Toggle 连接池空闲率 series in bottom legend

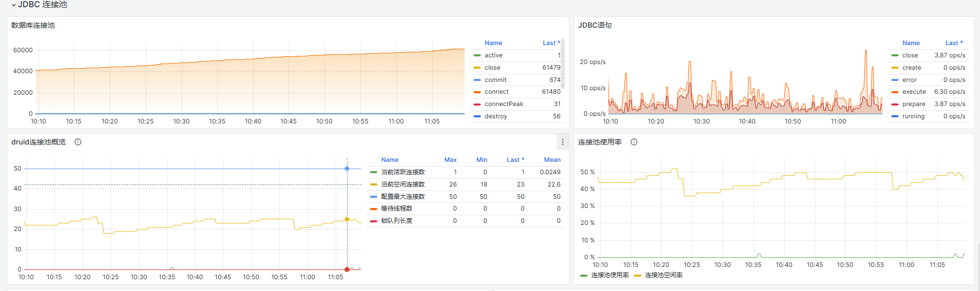click(x=664, y=275)
